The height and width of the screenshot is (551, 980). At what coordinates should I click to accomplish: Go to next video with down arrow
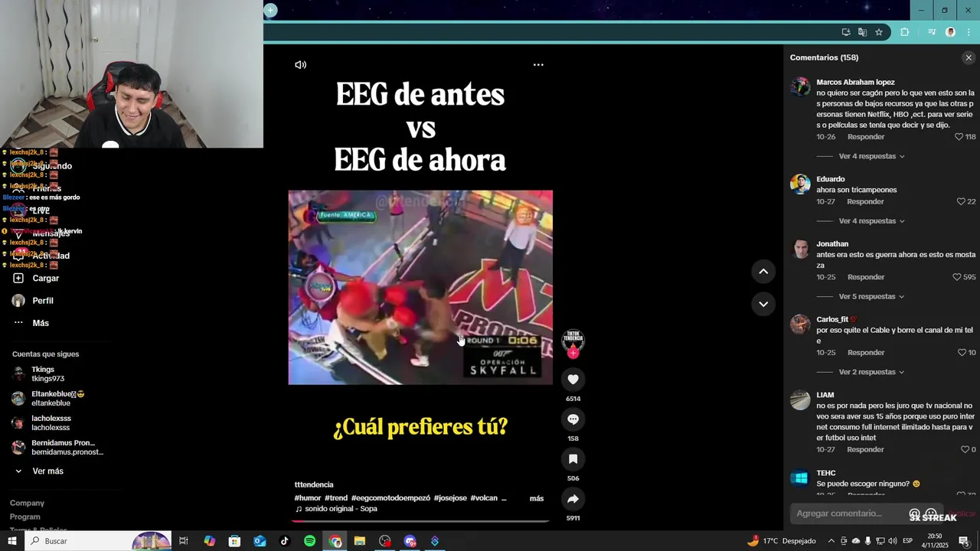coord(763,304)
